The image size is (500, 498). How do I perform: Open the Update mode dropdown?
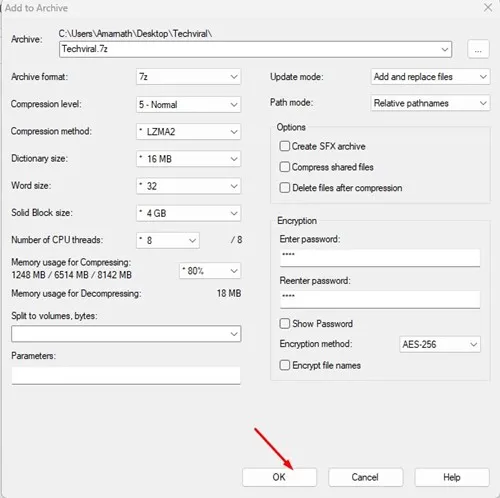point(430,77)
